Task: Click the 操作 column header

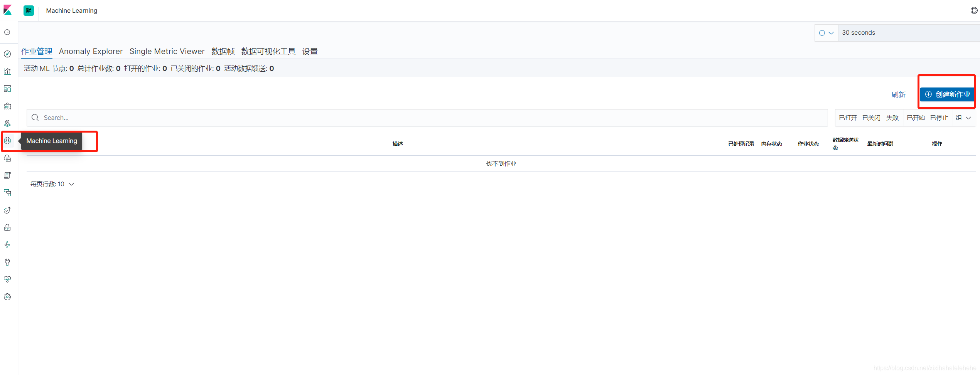Action: click(937, 144)
